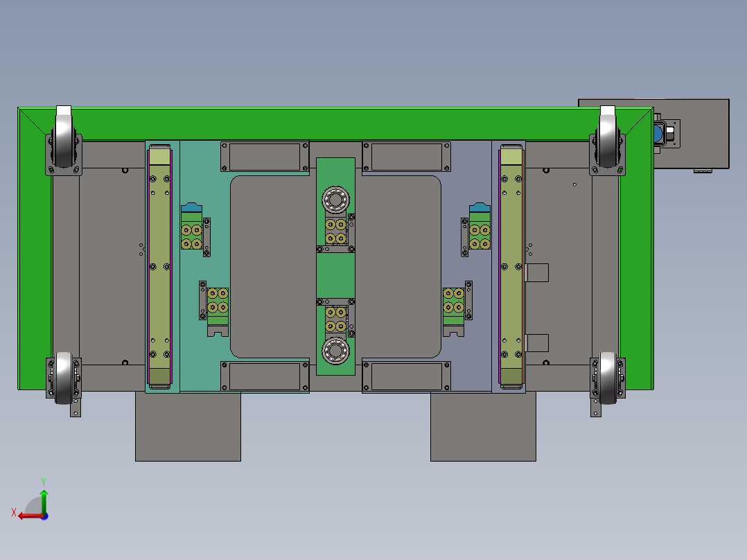Select the upper-right four-roller block with blue cap
The width and height of the screenshot is (747, 560).
pyautogui.click(x=480, y=227)
